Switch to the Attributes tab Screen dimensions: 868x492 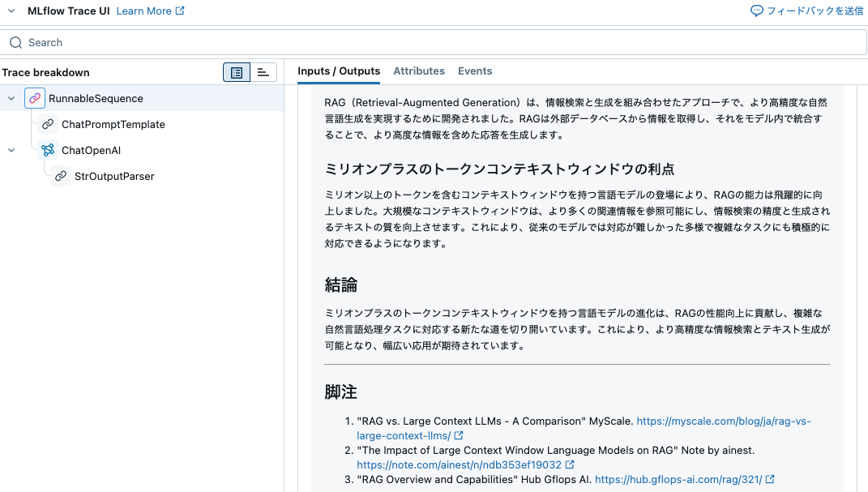tap(419, 71)
